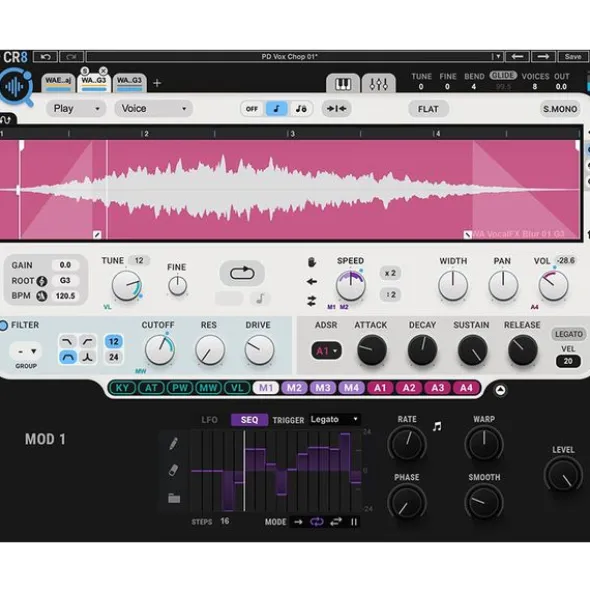This screenshot has width=590, height=591.
Task: Select the note with metronome sync icon
Action: point(300,109)
